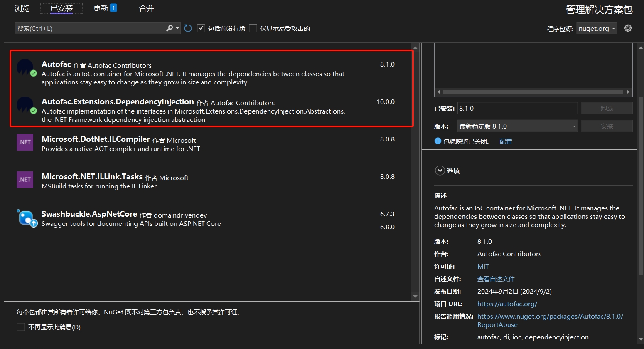The height and width of the screenshot is (349, 644).
Task: Click Swashbuckle available version 6.8.0
Action: tap(387, 227)
